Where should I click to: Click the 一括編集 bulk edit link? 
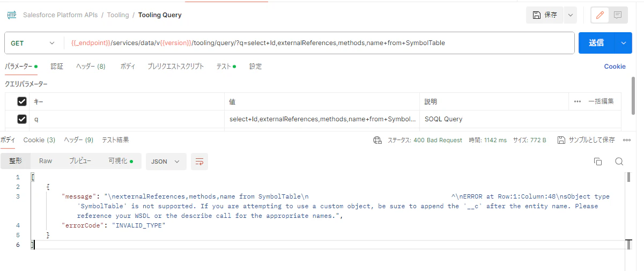pyautogui.click(x=601, y=101)
